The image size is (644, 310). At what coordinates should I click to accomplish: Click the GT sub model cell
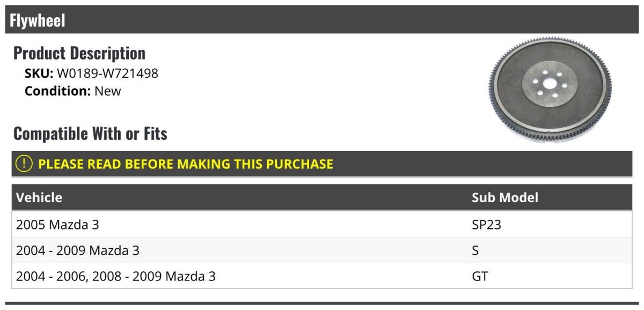(480, 276)
